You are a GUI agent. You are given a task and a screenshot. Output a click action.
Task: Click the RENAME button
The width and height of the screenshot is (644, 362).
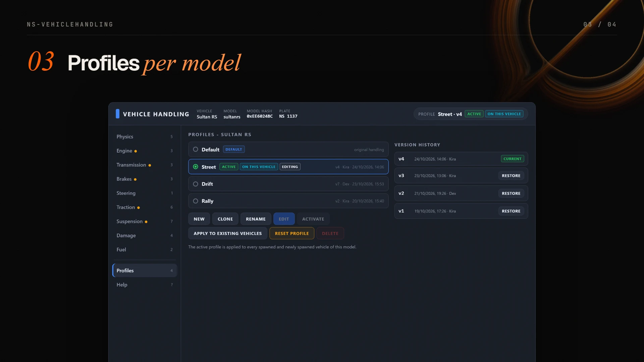[x=256, y=219]
